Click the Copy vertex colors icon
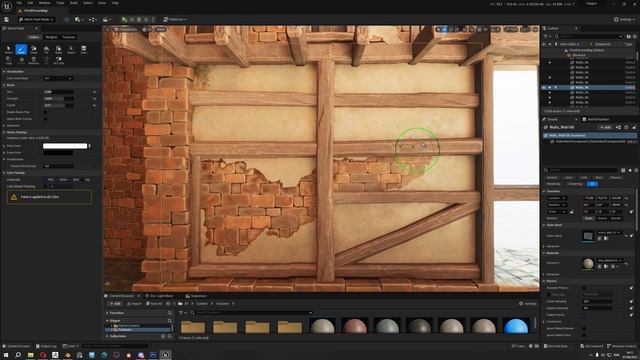 [x=9, y=60]
